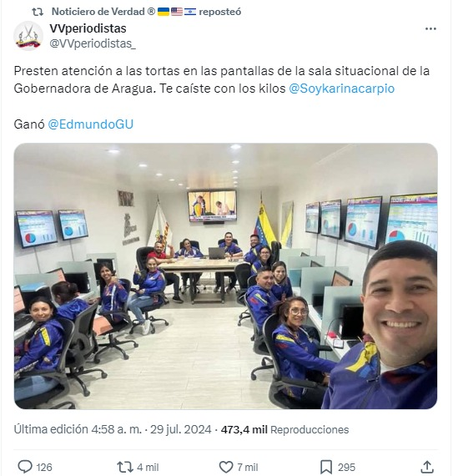
Task: Click the VVperiodistas display name
Action: 88,28
